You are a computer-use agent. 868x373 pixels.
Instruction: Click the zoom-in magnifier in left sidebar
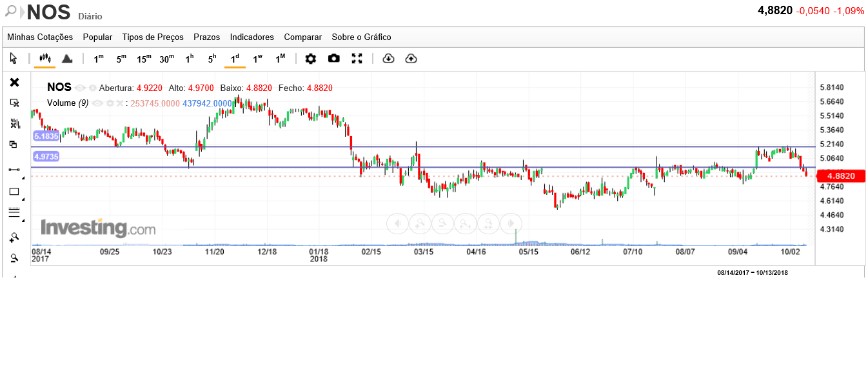tap(14, 237)
